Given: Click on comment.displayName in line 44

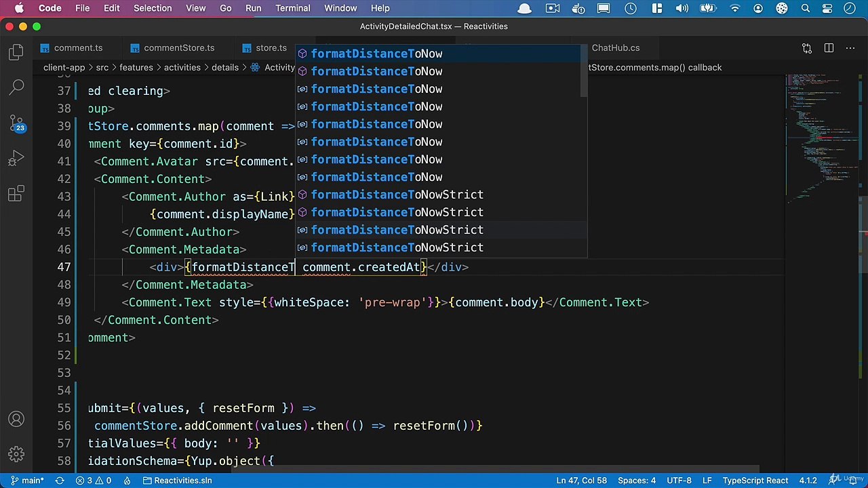Looking at the screenshot, I should 222,214.
